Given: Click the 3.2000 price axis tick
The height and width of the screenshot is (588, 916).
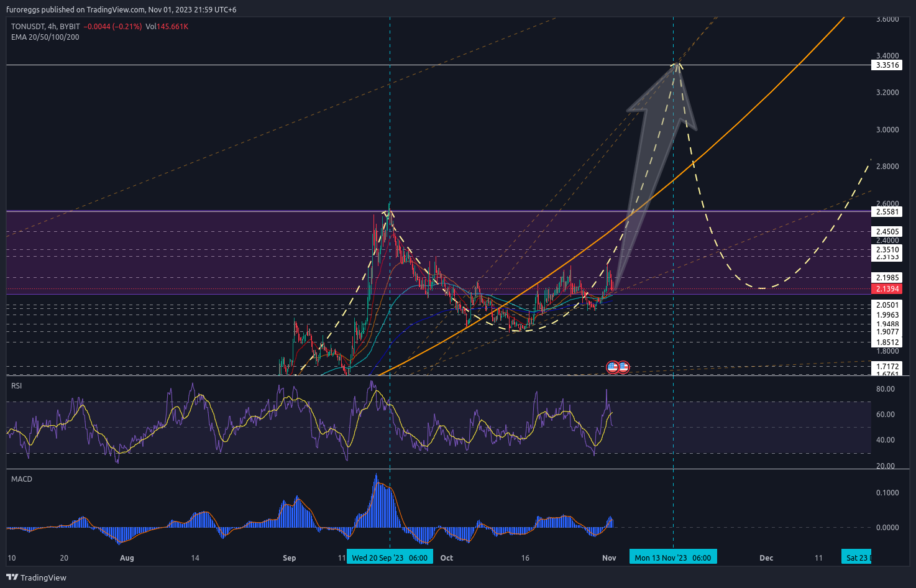Looking at the screenshot, I should tap(887, 93).
